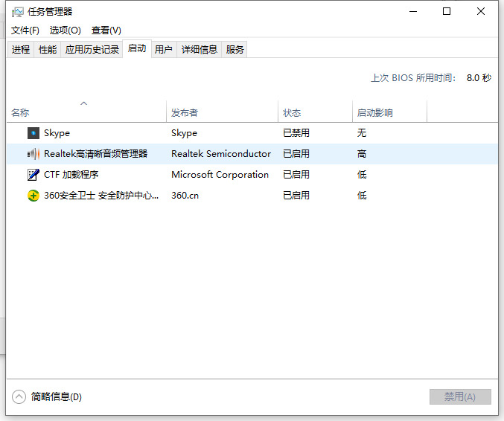Open the 查看(V) menu
Viewport: 504px width, 421px height.
[x=106, y=30]
